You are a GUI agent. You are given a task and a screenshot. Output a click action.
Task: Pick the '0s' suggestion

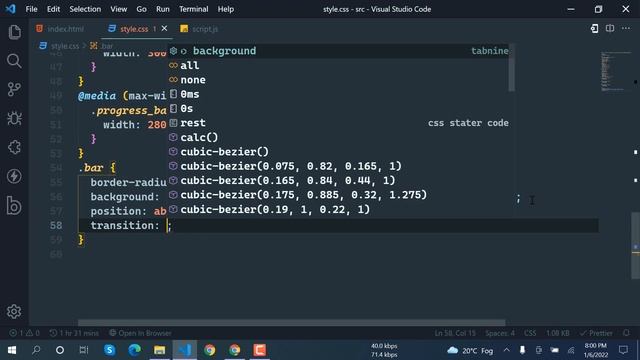point(339,109)
